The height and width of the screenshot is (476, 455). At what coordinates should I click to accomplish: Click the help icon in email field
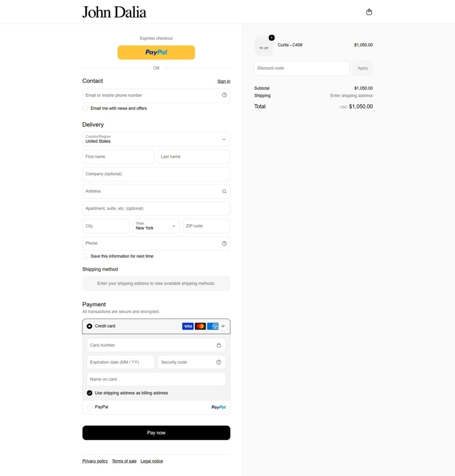tap(224, 95)
